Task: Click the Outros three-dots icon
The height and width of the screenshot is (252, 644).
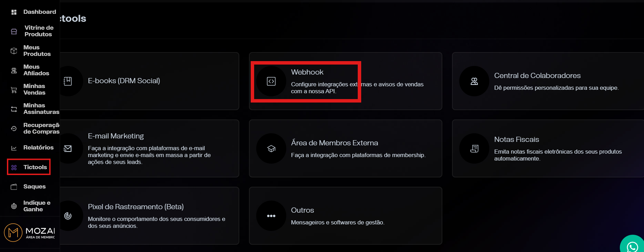Action: 271,216
